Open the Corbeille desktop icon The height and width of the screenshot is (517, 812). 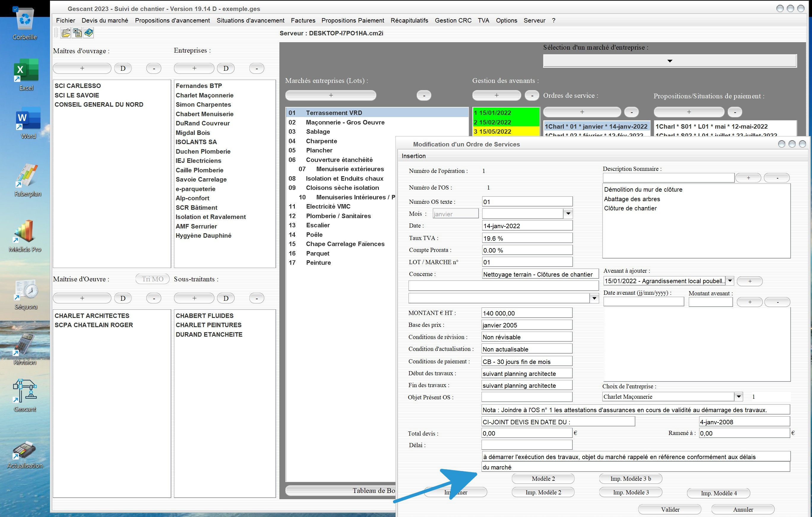coord(25,24)
